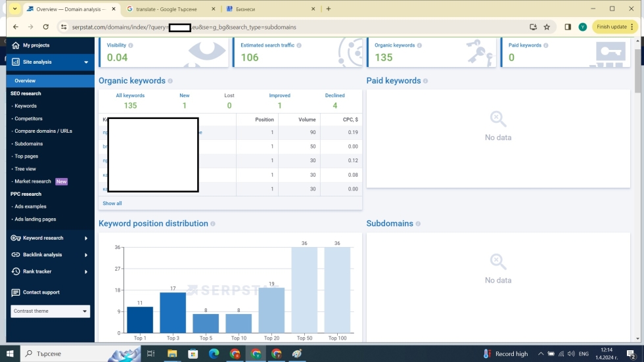Open Ads landing pages report
644x362 pixels.
[x=35, y=219]
